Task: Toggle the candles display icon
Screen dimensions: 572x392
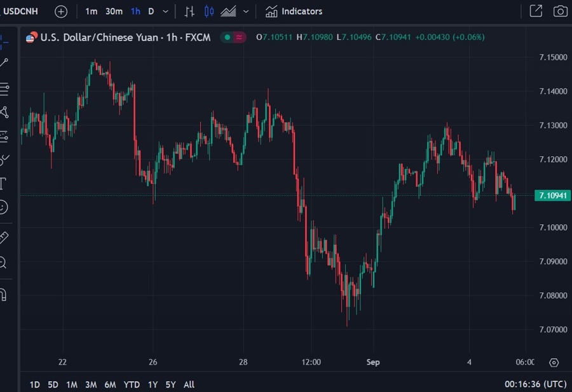Action: (x=208, y=11)
